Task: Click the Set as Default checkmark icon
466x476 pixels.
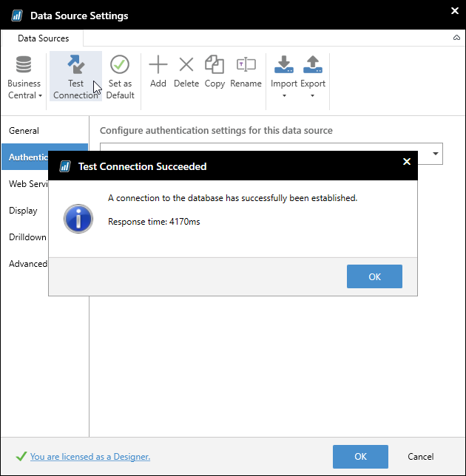Action: pos(120,64)
